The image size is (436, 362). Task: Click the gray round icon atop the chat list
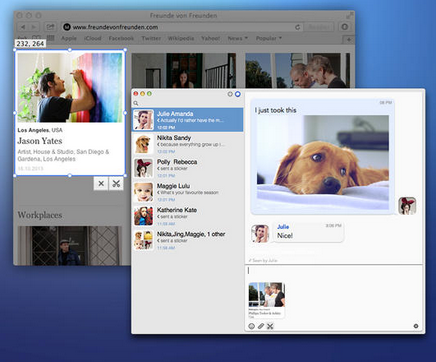point(230,94)
